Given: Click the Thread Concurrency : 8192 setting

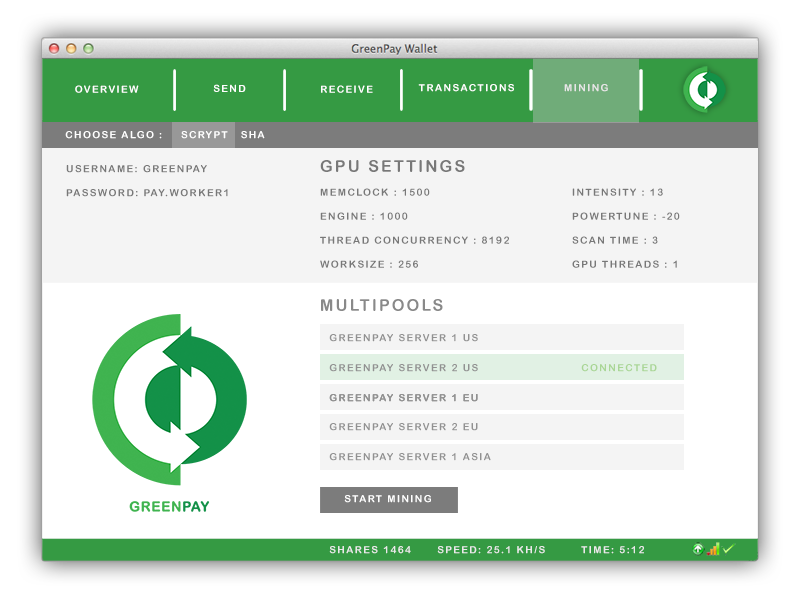Looking at the screenshot, I should 415,240.
